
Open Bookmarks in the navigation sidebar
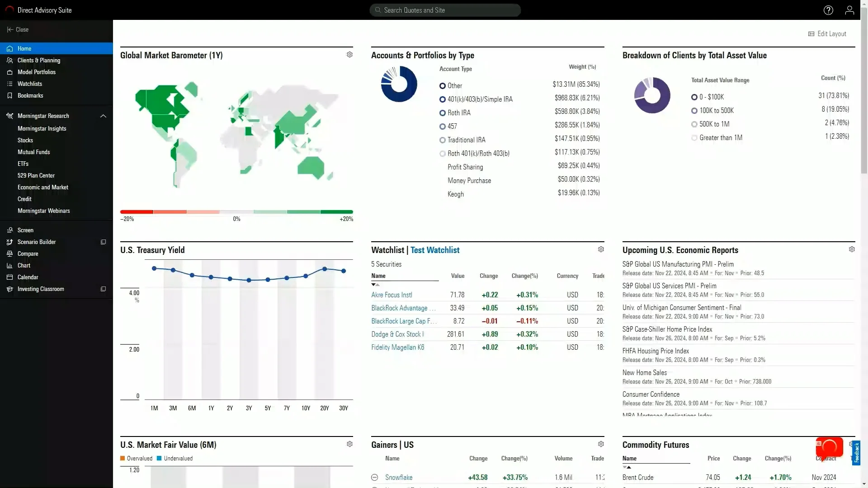pyautogui.click(x=30, y=95)
